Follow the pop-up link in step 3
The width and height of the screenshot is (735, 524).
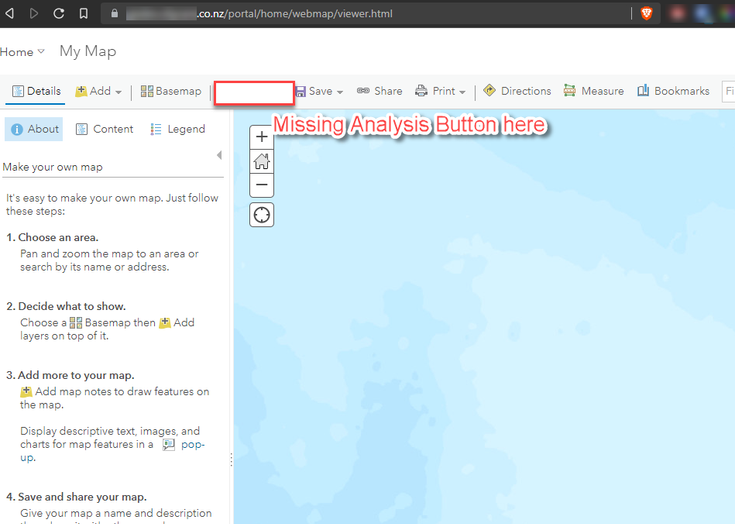193,444
